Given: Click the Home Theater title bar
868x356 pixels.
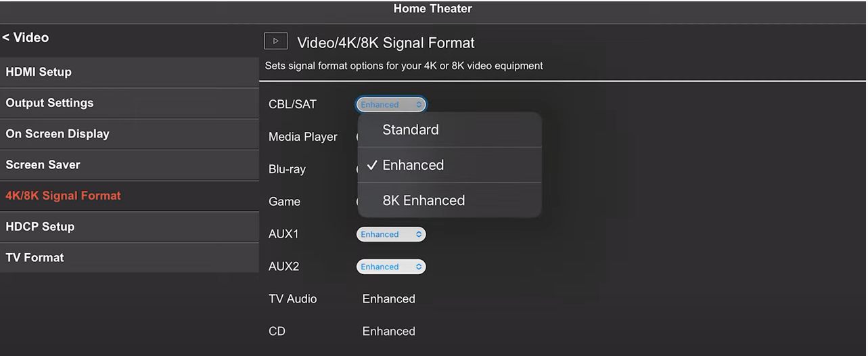Looking at the screenshot, I should click(433, 9).
